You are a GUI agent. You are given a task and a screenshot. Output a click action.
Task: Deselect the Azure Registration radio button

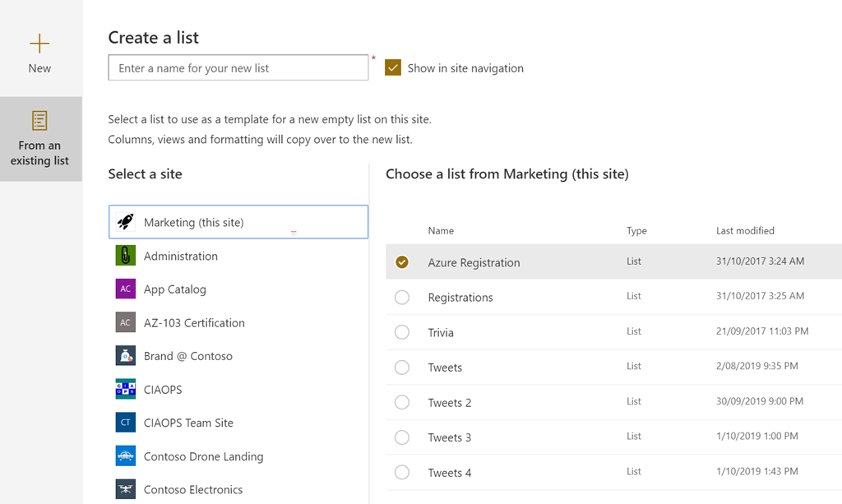click(x=402, y=262)
